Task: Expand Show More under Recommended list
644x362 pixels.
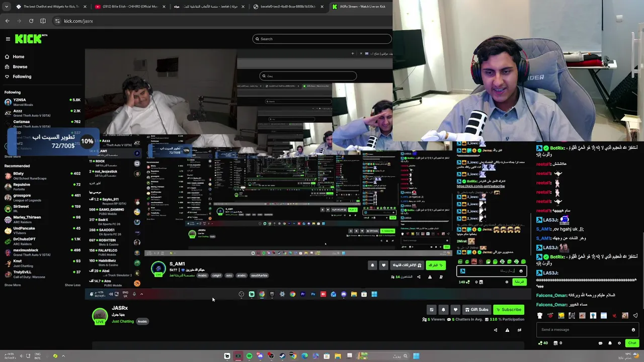Action: (x=13, y=285)
